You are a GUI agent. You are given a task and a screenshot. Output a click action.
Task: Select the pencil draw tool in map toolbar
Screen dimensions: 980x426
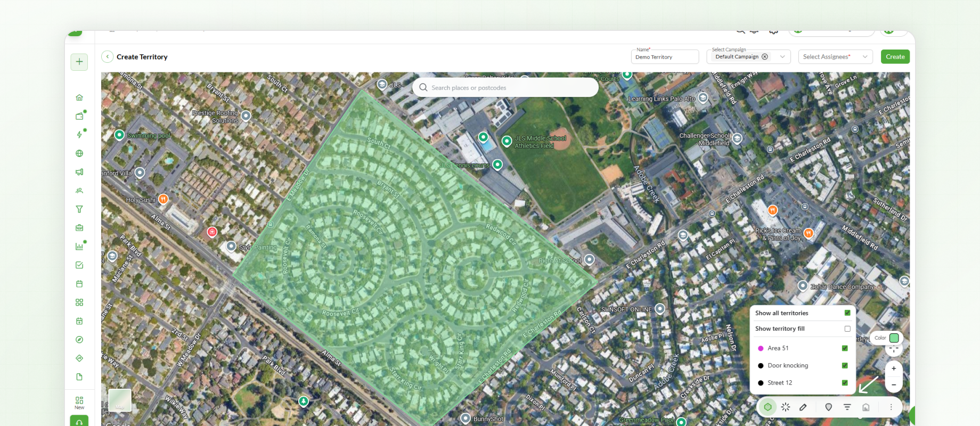pyautogui.click(x=803, y=407)
